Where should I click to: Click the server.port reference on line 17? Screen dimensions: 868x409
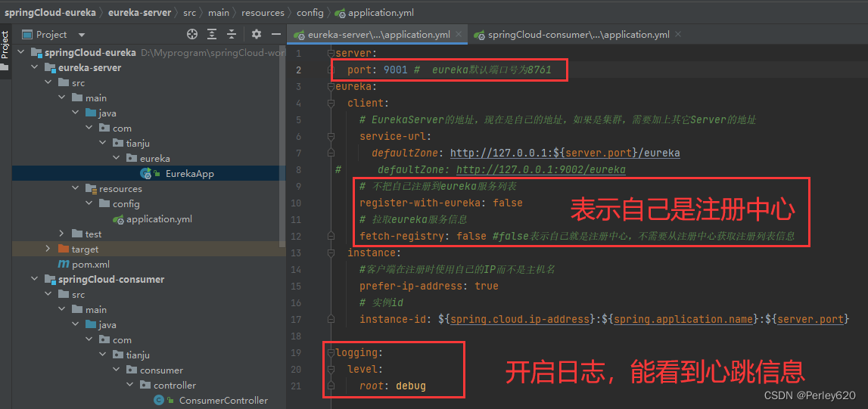point(810,320)
